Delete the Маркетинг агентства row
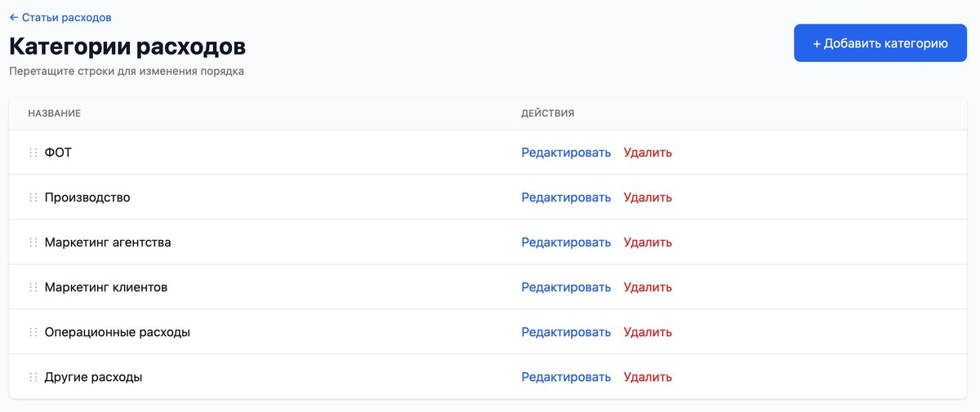Screen dimensions: 980x412 tap(648, 242)
